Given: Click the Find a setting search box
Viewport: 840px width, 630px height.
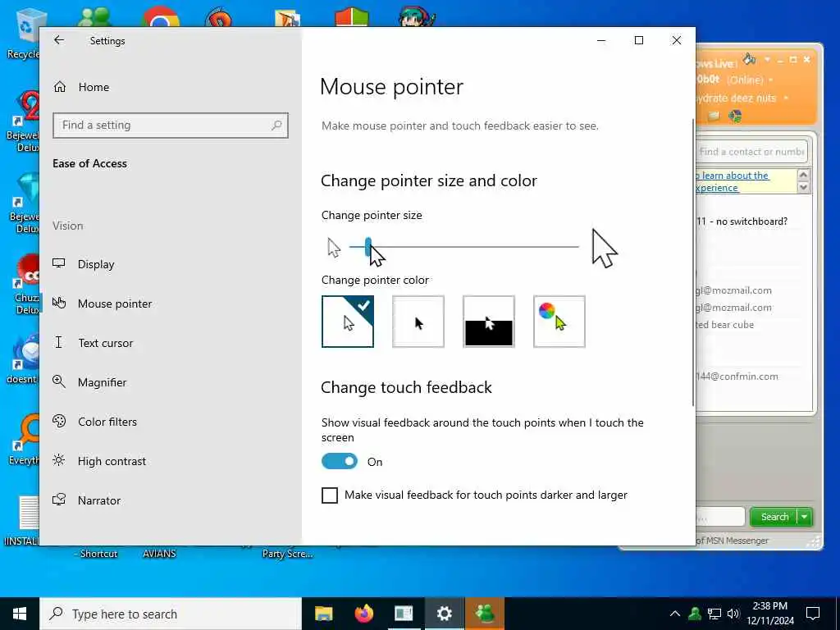Looking at the screenshot, I should 171,126.
